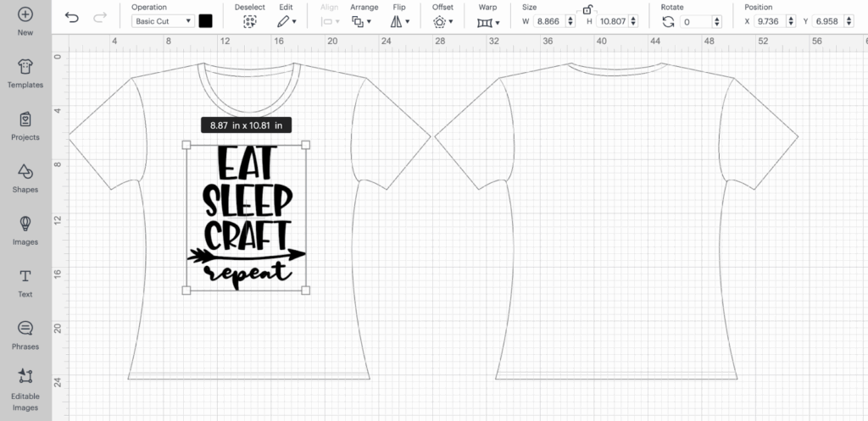Click the Deselect icon
This screenshot has height=421, width=868.
click(249, 22)
